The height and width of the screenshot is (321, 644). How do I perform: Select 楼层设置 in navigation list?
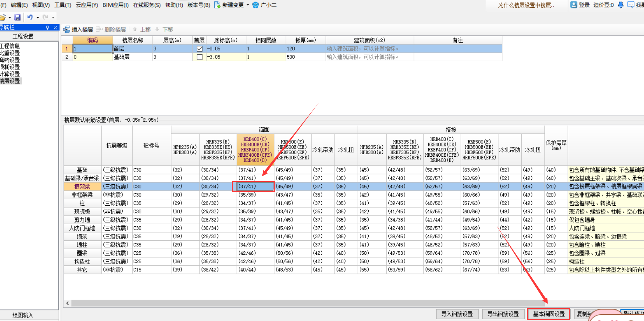pos(10,81)
